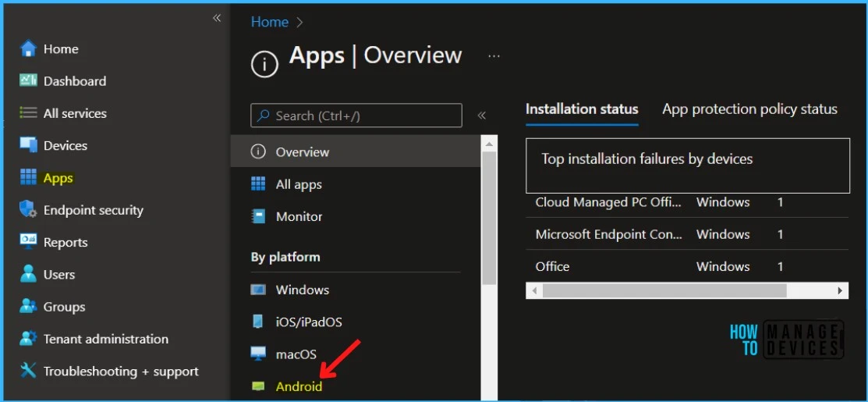The width and height of the screenshot is (868, 402).
Task: Collapse the Apps menu pane
Action: click(x=482, y=116)
